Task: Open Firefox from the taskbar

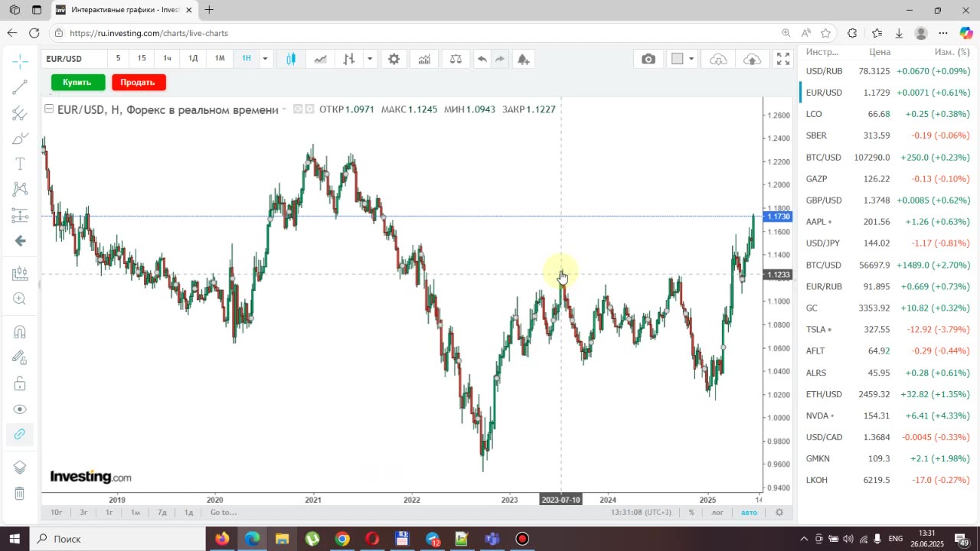Action: click(x=222, y=539)
